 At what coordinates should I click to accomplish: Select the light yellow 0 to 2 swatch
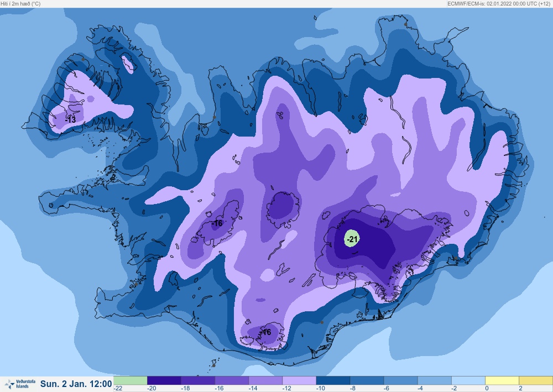pos(502,380)
